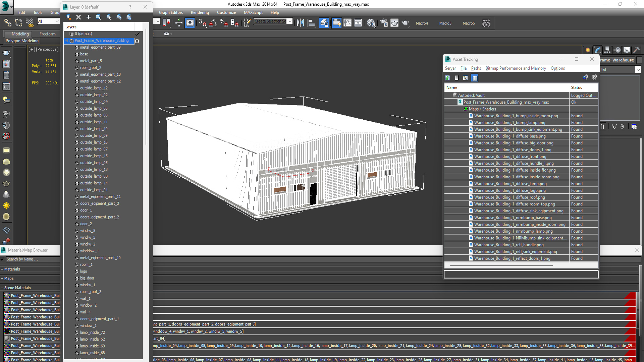Click the Create panel star icon
This screenshot has height=362, width=644.
[588, 50]
